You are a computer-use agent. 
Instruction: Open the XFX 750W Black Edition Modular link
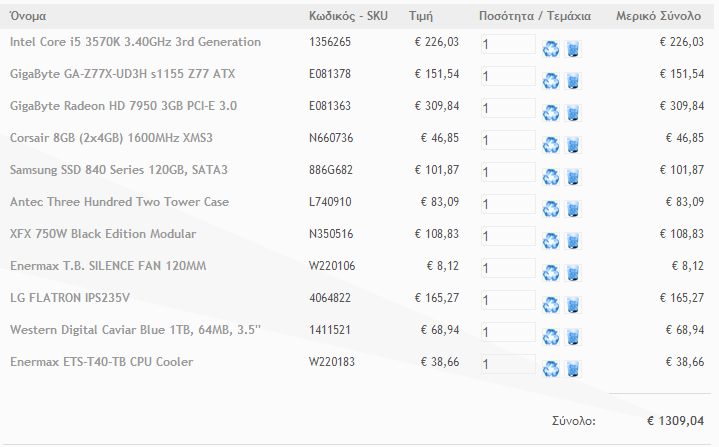click(x=103, y=234)
